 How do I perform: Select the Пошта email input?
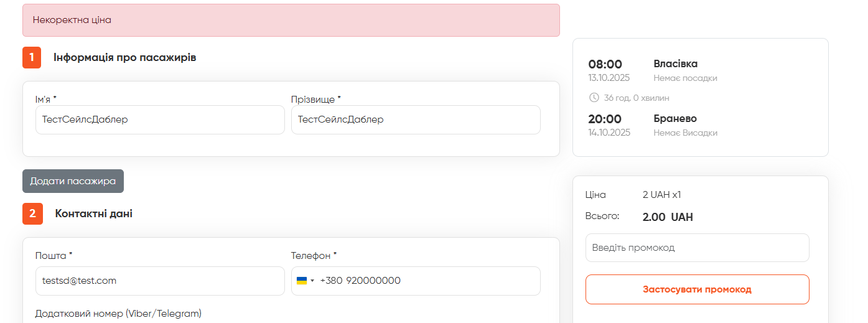160,281
